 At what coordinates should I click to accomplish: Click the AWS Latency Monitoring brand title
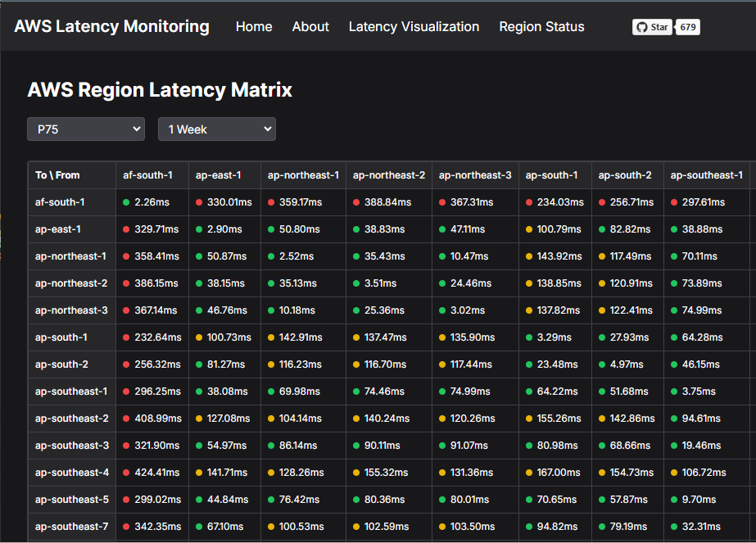[x=112, y=26]
